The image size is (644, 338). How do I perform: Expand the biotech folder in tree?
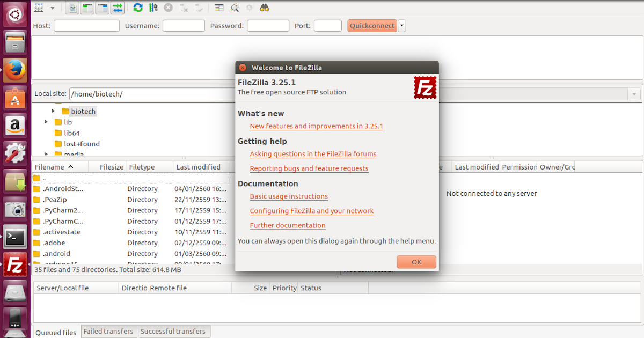(54, 111)
